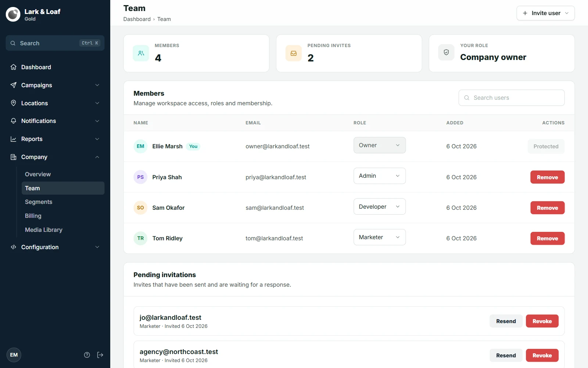
Task: Click the Campaigns paper plane icon
Action: click(x=14, y=85)
